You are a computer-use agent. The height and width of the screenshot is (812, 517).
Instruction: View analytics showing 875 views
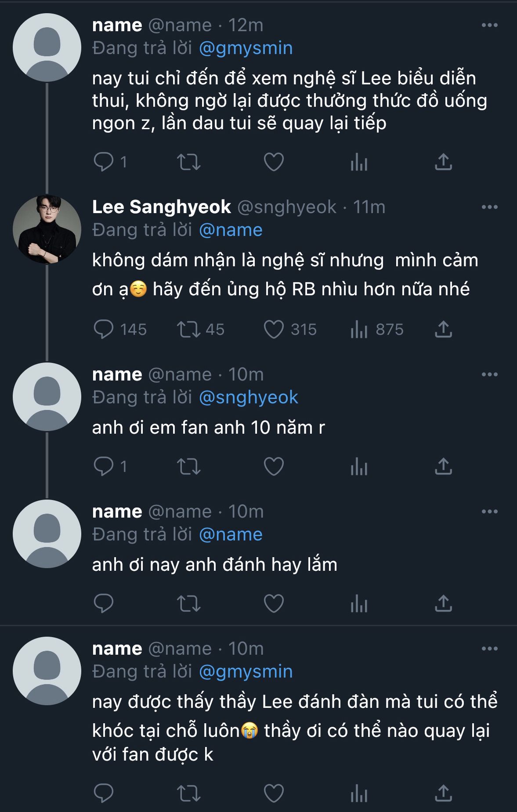pos(359,330)
